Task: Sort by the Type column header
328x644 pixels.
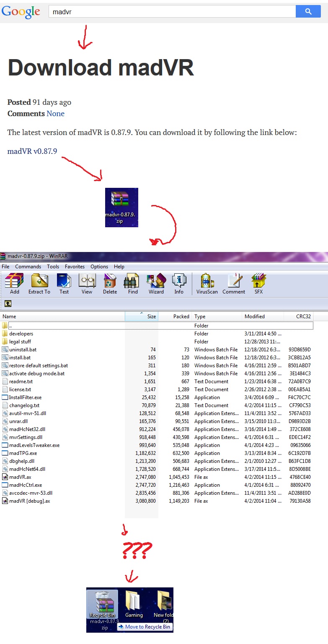Action: pos(217,317)
